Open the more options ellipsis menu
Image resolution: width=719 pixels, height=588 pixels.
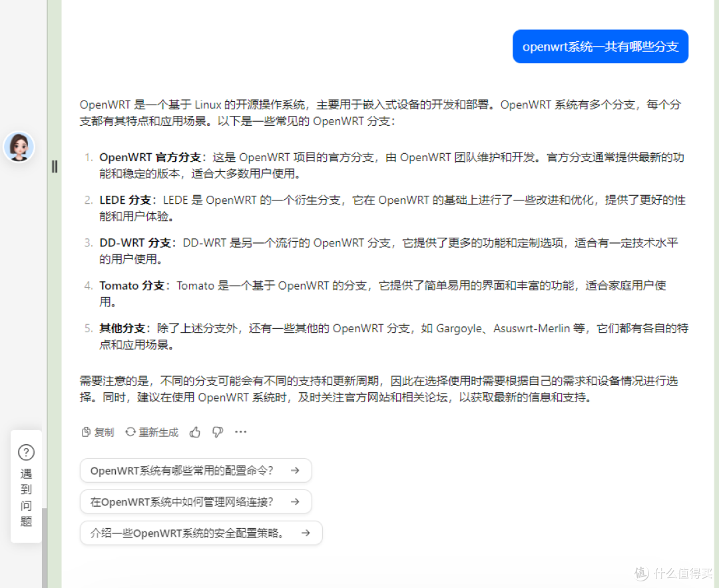(241, 432)
